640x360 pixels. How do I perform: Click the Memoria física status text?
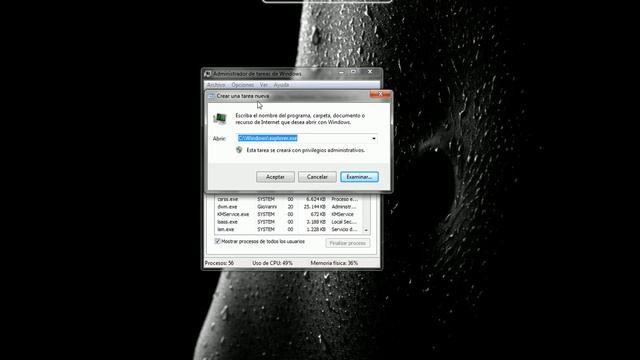tap(334, 263)
